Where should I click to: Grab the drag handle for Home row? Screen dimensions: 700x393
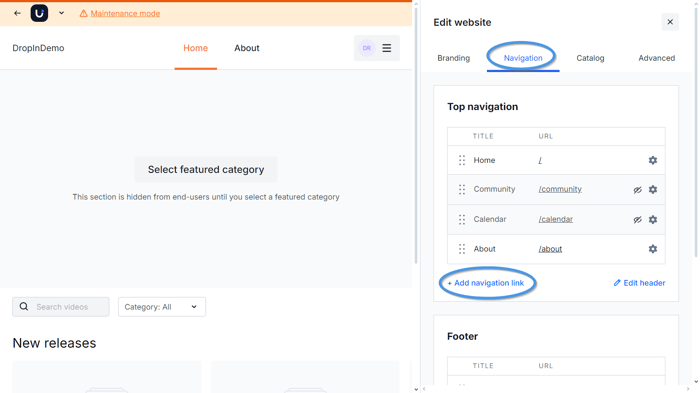click(x=462, y=160)
